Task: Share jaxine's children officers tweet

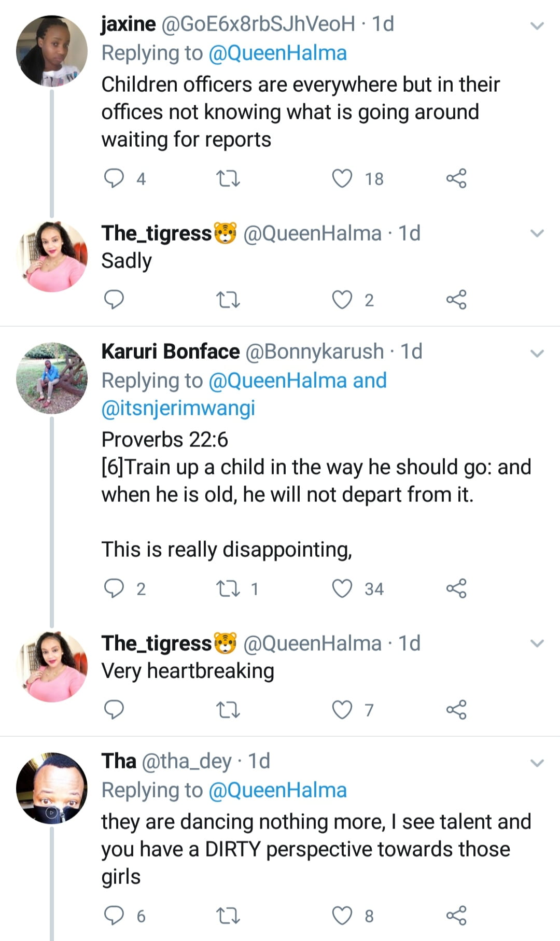Action: pyautogui.click(x=456, y=178)
